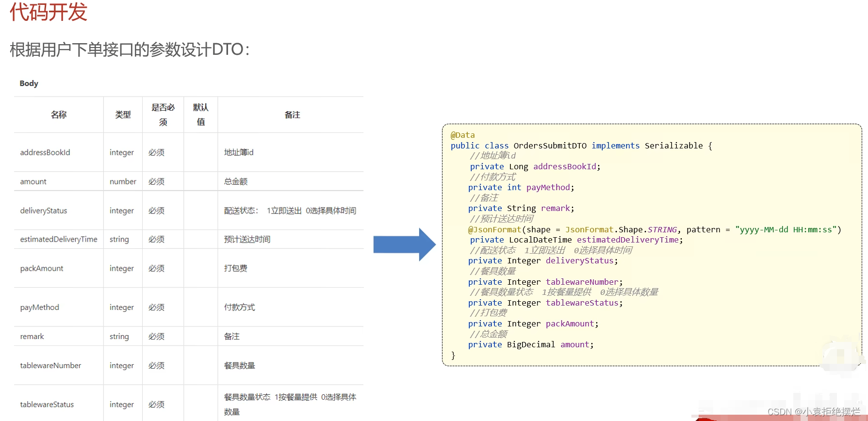Click code line 'private Integer packAmount;'

pyautogui.click(x=533, y=324)
